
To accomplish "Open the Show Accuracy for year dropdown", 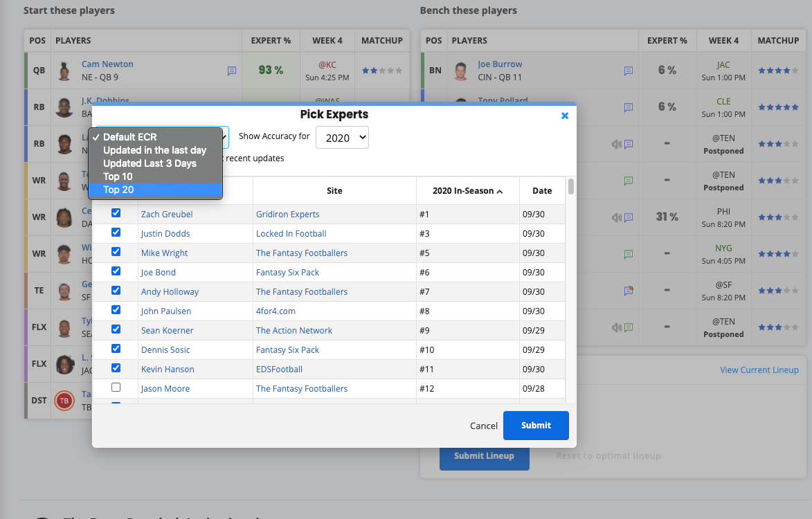I will [342, 138].
